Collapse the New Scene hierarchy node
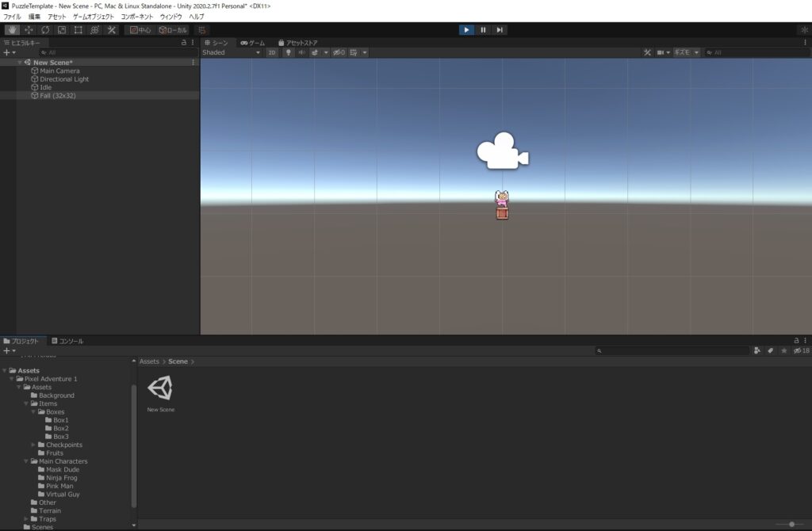Screen dimensions: 812x531 point(20,62)
